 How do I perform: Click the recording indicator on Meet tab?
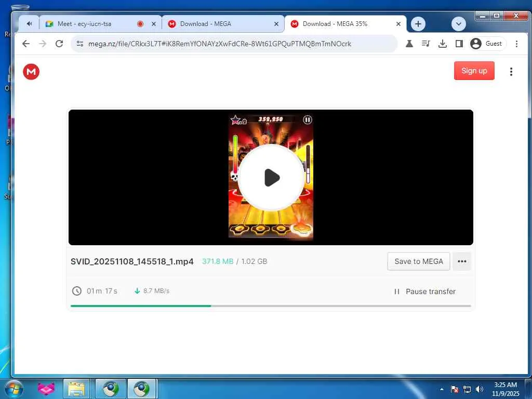140,24
